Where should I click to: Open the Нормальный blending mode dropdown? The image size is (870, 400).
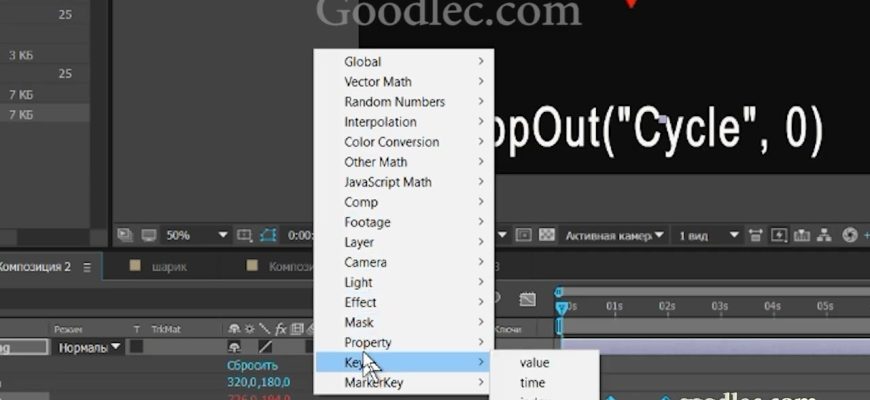click(x=90, y=347)
